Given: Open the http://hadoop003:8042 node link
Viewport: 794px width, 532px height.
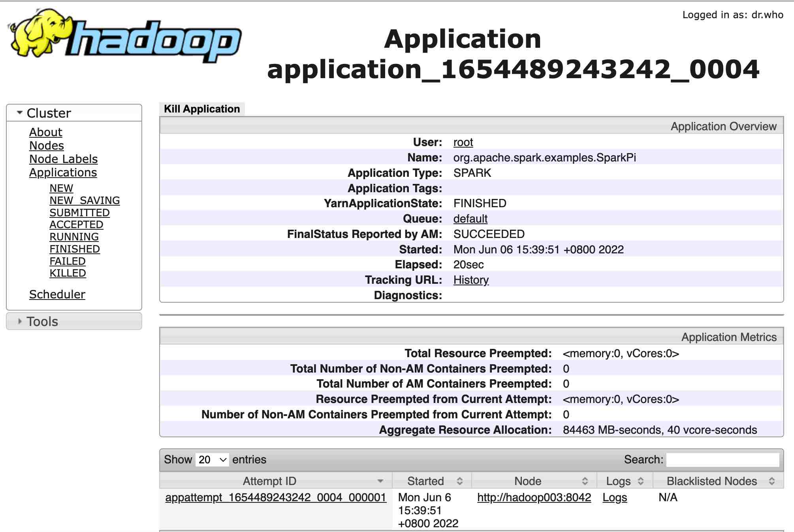Looking at the screenshot, I should (x=534, y=497).
